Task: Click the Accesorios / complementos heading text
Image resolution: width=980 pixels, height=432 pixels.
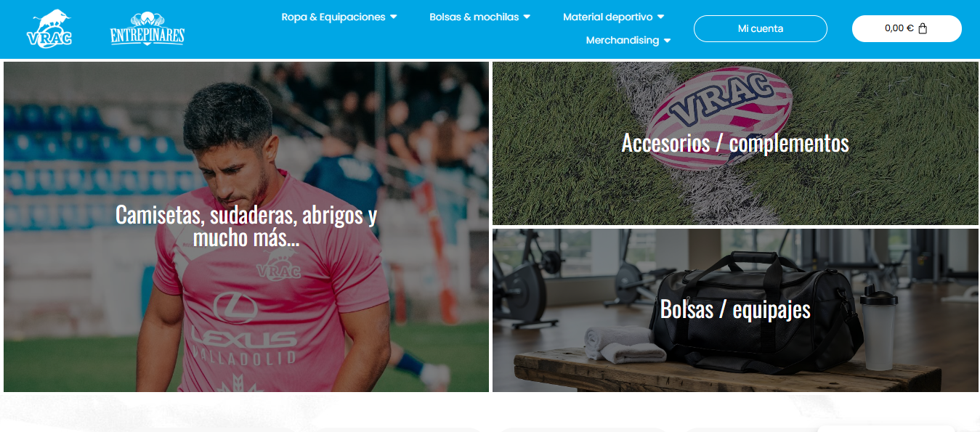Action: [735, 142]
